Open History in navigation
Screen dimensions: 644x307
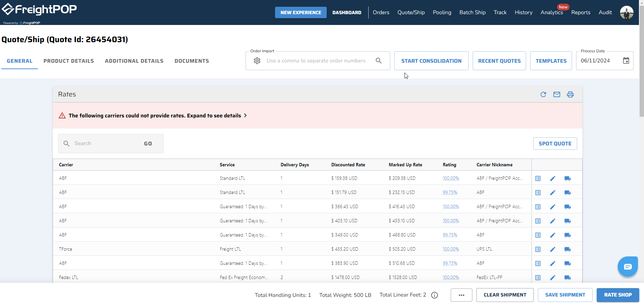(x=523, y=12)
